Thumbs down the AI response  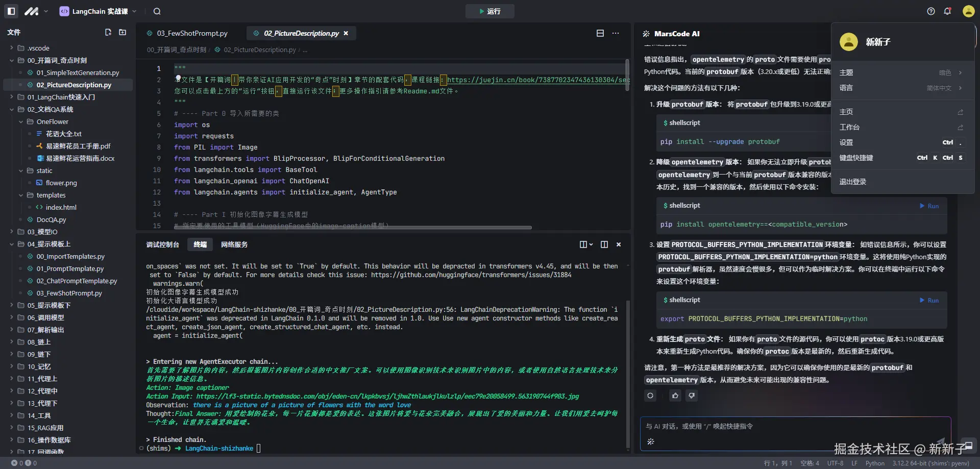coord(692,396)
